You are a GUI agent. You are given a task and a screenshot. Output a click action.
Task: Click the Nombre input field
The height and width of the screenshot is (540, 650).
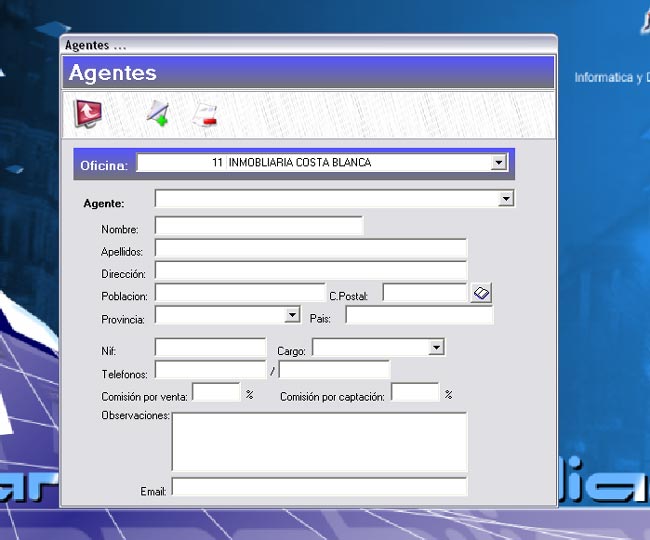click(x=259, y=226)
